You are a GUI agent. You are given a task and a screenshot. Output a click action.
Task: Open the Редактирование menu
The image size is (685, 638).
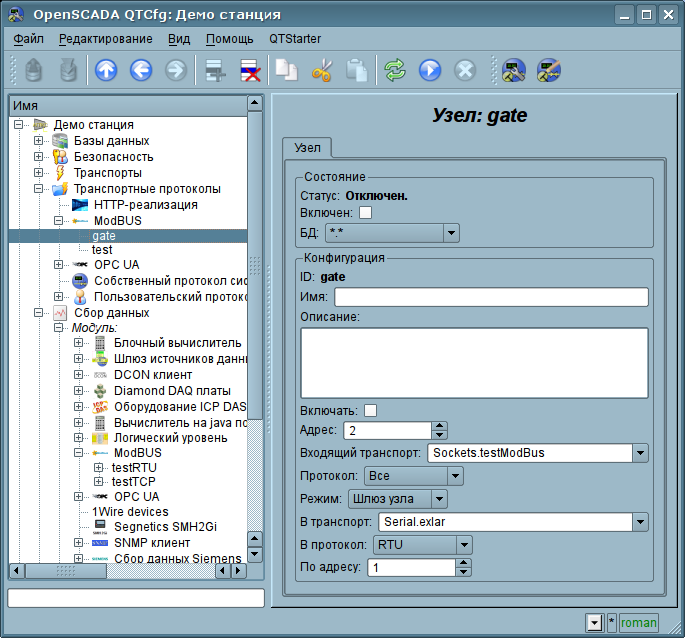pos(105,39)
